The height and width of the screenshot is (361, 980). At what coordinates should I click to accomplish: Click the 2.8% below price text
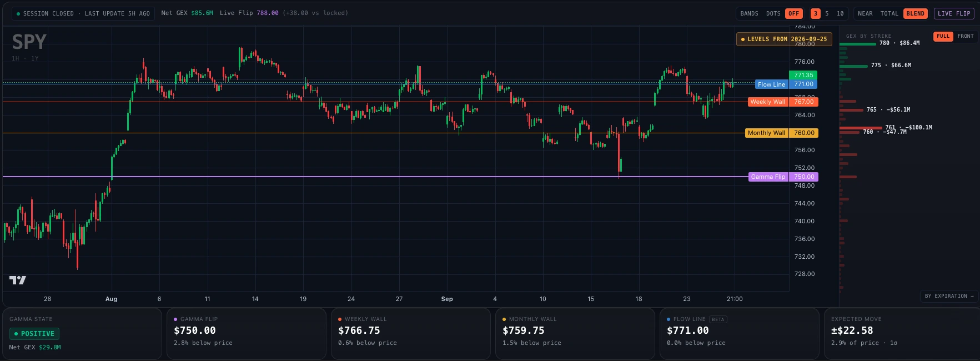click(x=203, y=343)
